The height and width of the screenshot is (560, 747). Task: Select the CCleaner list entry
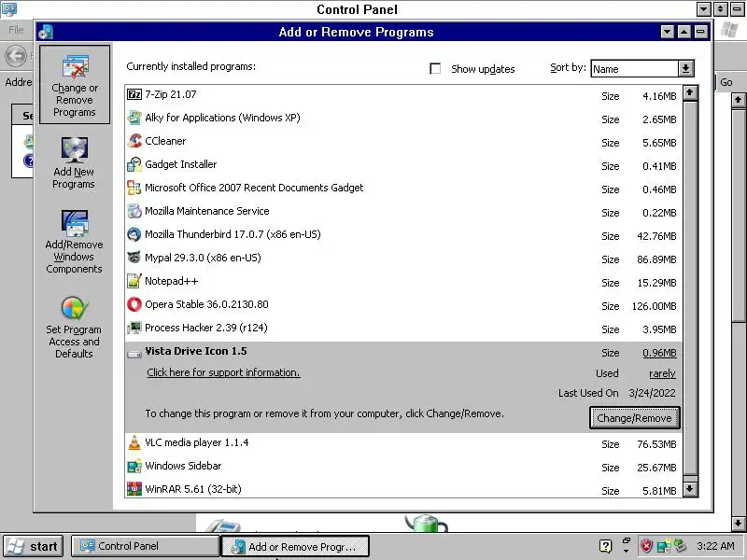point(403,142)
